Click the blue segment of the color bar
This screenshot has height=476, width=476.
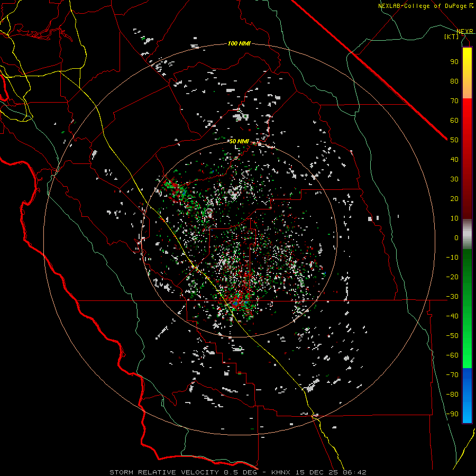tap(467, 396)
